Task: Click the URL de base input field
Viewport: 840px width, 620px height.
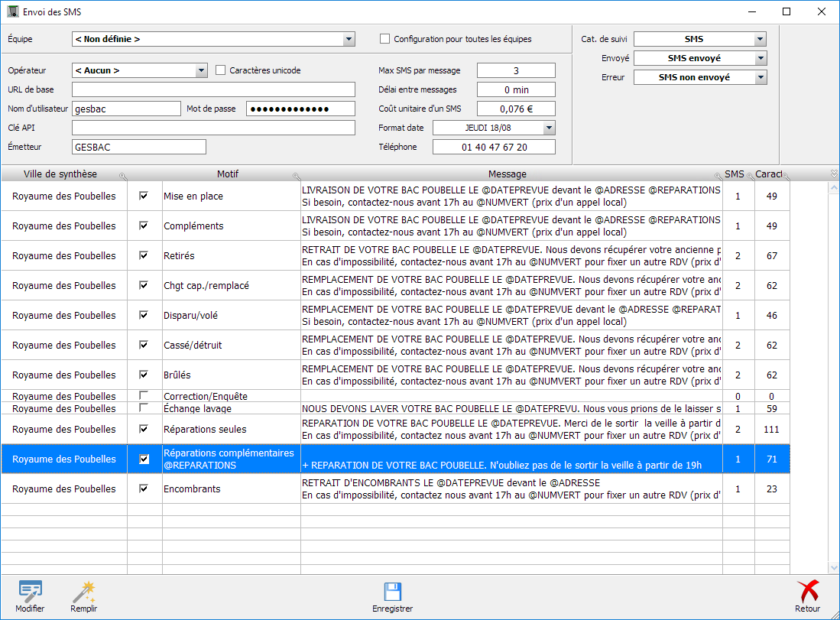Action: click(213, 89)
